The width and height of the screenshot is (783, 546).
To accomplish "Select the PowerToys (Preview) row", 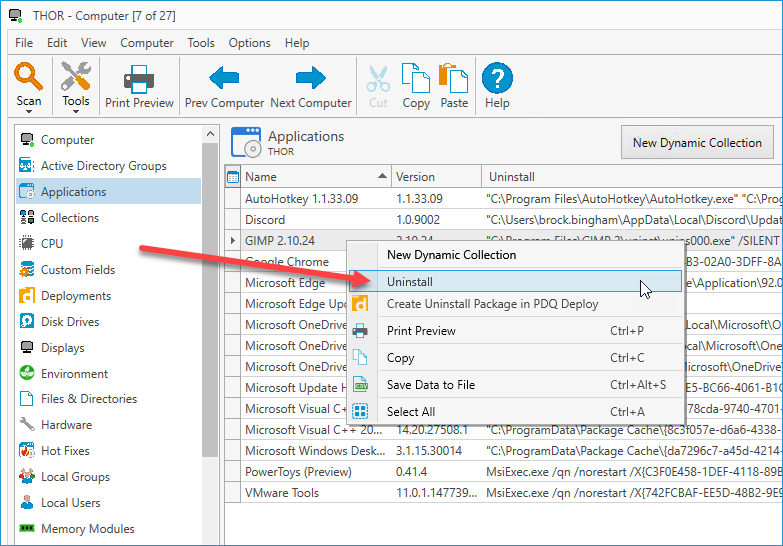I will 503,472.
